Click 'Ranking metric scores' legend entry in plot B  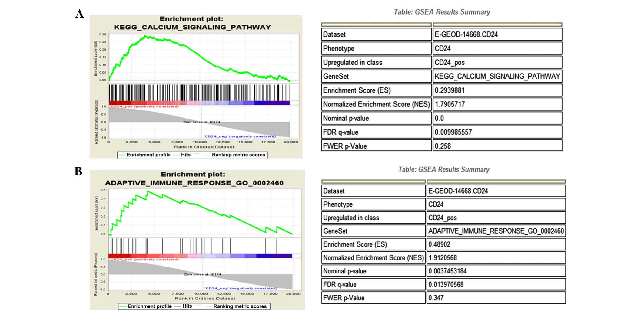point(240,306)
